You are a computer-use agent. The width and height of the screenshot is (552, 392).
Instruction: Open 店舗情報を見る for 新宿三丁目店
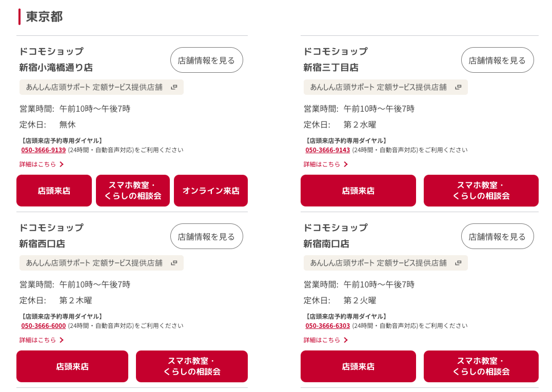(x=497, y=60)
